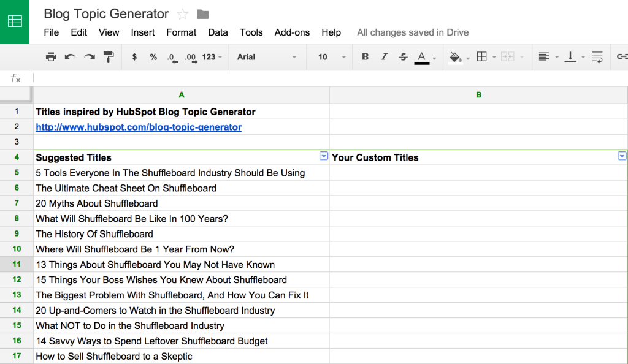Open the Add-ons menu
This screenshot has height=364, width=628.
(292, 32)
